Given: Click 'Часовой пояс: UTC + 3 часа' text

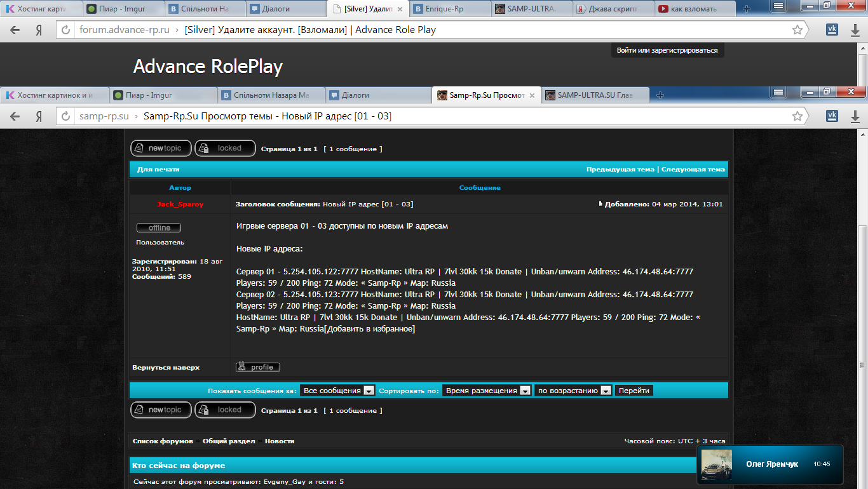Looking at the screenshot, I should [x=675, y=441].
